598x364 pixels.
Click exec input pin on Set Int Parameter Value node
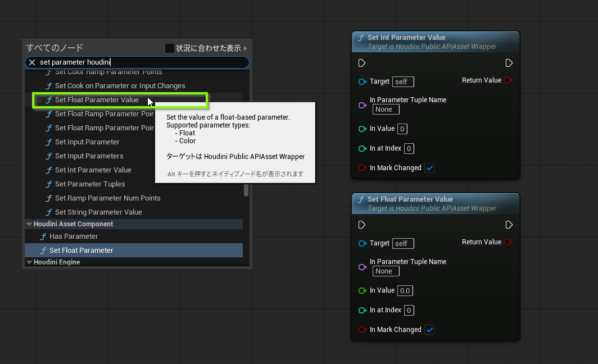tap(362, 63)
